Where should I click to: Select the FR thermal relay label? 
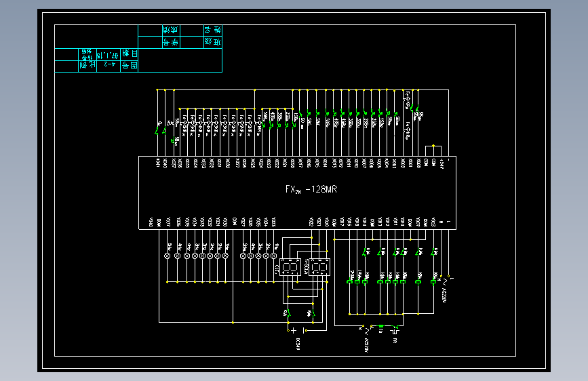click(x=395, y=340)
